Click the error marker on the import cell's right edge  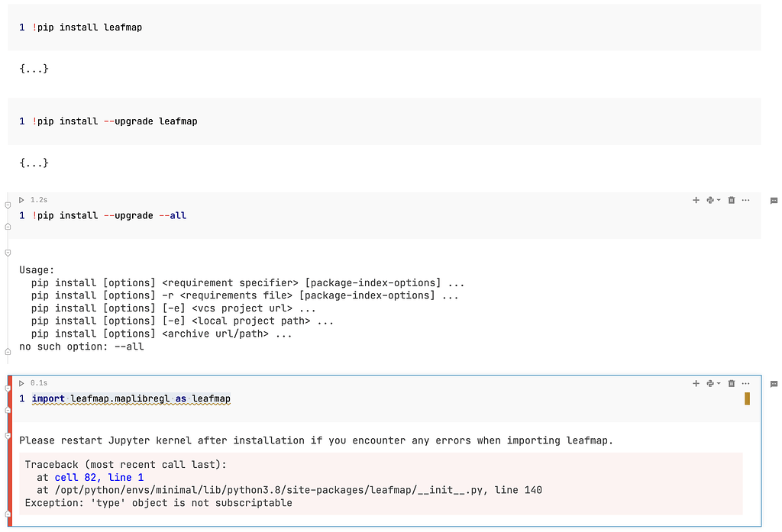(747, 398)
